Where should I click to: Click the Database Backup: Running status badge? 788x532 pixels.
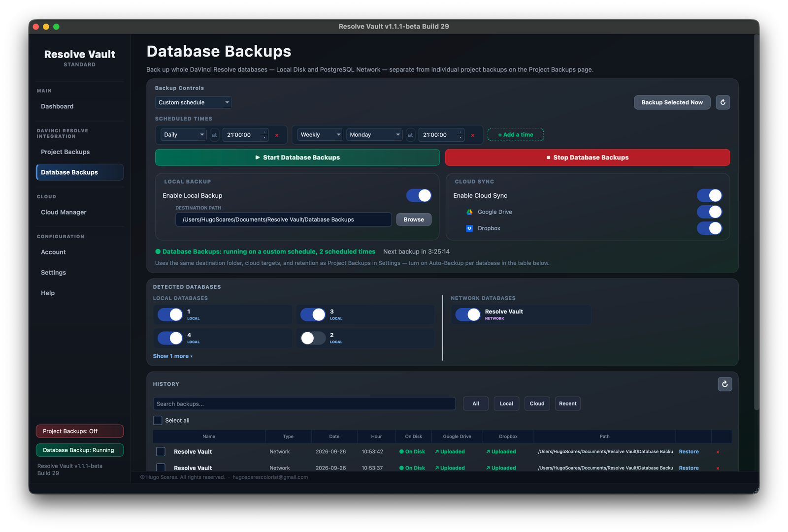pyautogui.click(x=80, y=450)
